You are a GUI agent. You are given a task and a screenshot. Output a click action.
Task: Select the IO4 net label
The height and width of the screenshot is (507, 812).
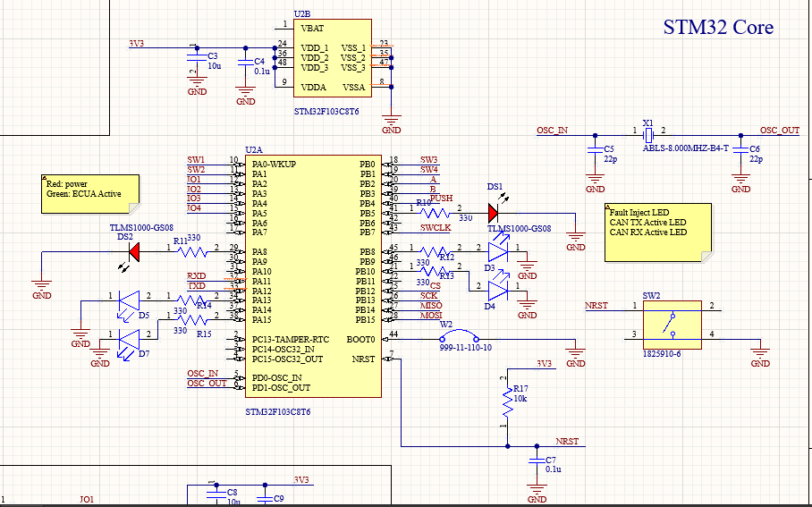[x=194, y=208]
